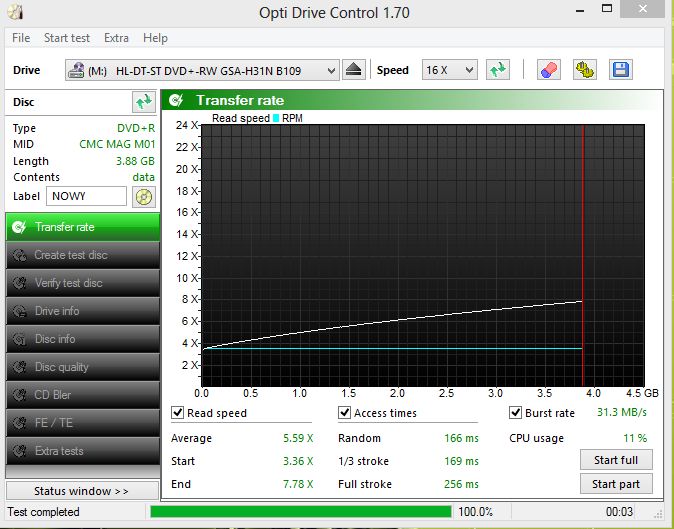The image size is (674, 529).
Task: Click the Type value DVD+R
Action: click(x=136, y=128)
